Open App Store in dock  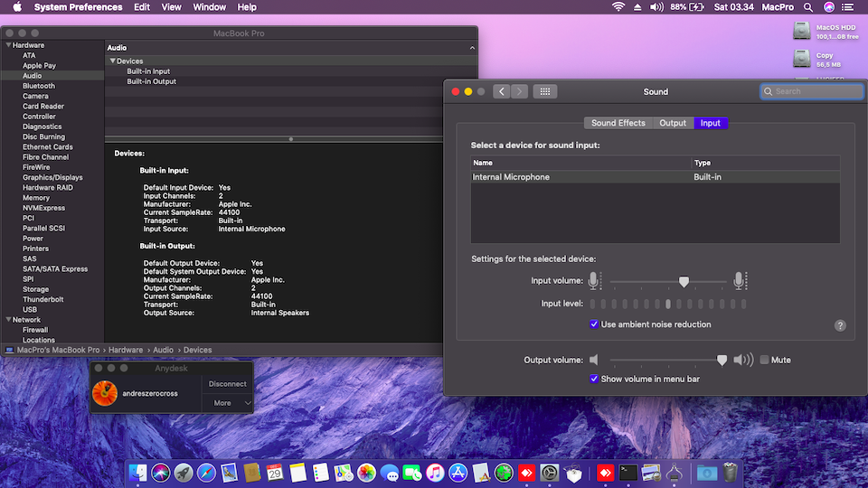458,473
